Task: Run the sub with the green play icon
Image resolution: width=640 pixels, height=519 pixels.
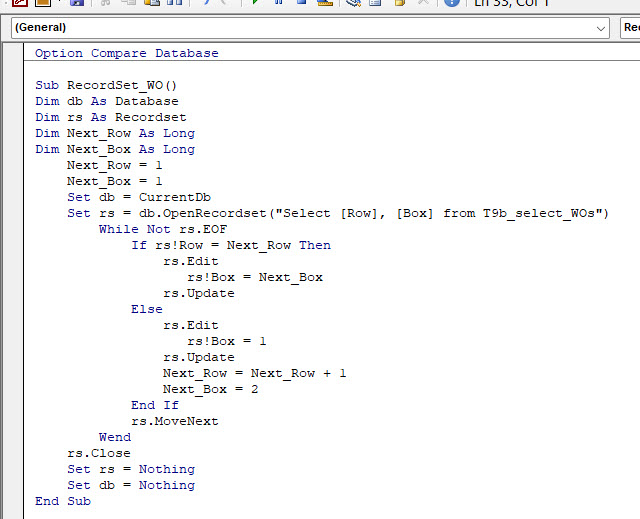Action: tap(256, 2)
